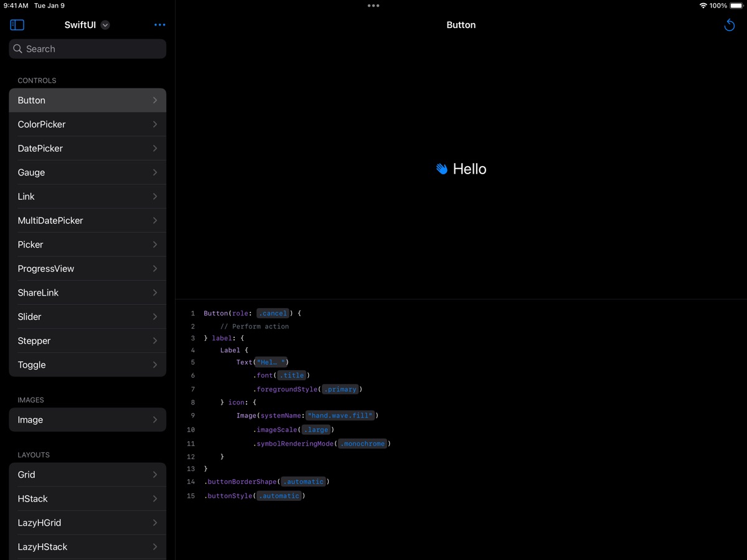Click the "// Perform action" comment
Screen dimensions: 747x560
255,327
